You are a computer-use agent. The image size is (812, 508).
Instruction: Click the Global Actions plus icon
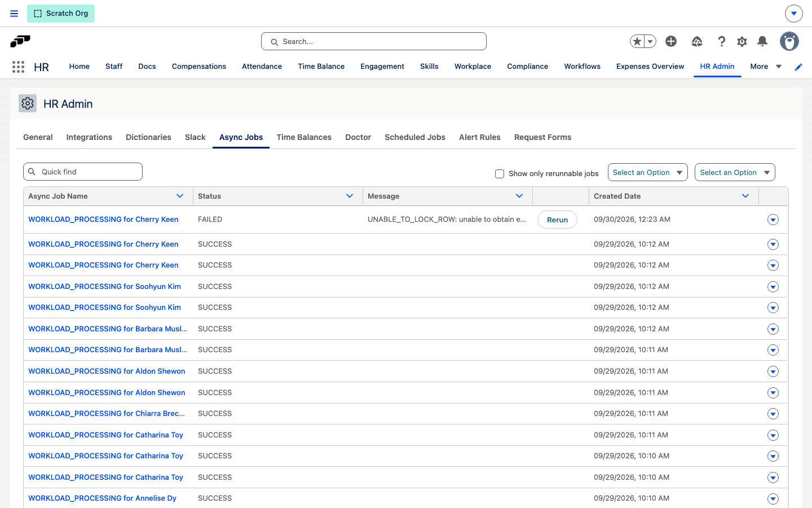(x=671, y=41)
